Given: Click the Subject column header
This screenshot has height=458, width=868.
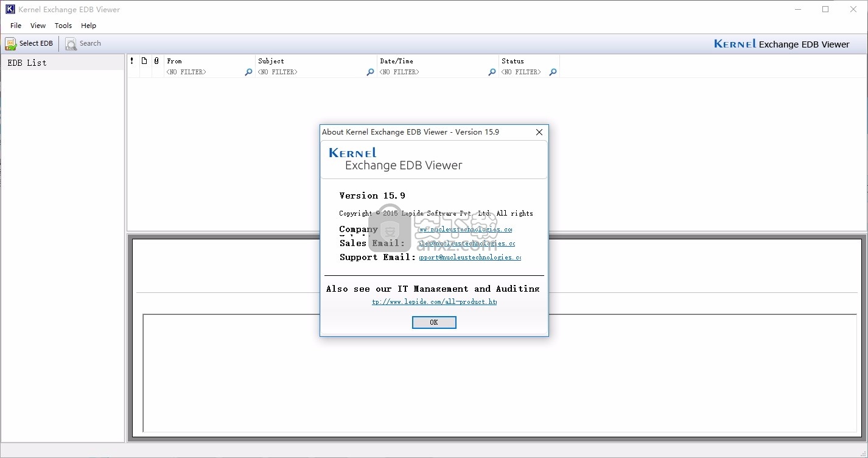Looking at the screenshot, I should pos(316,61).
